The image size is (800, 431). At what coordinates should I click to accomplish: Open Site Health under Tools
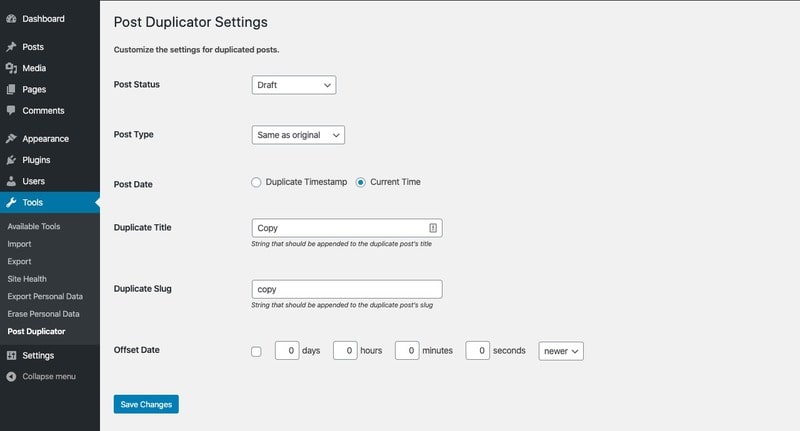tap(27, 279)
